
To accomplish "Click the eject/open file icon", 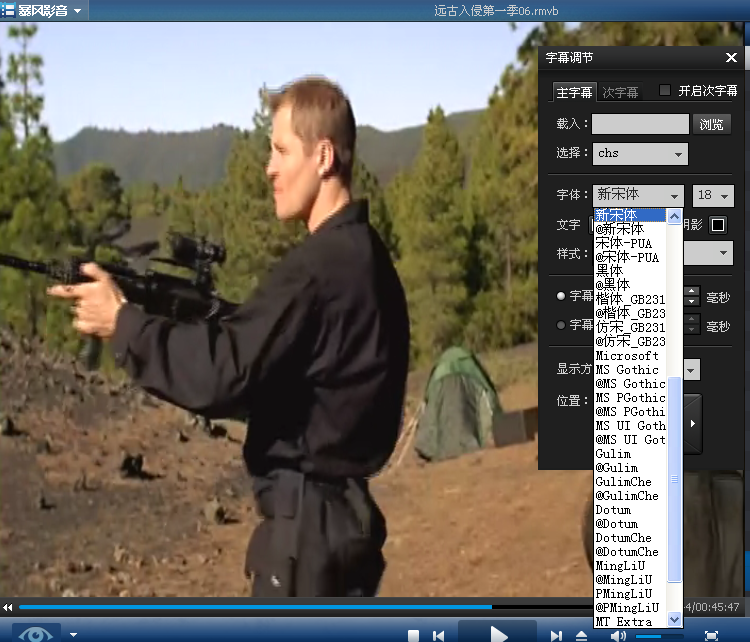I will click(582, 635).
